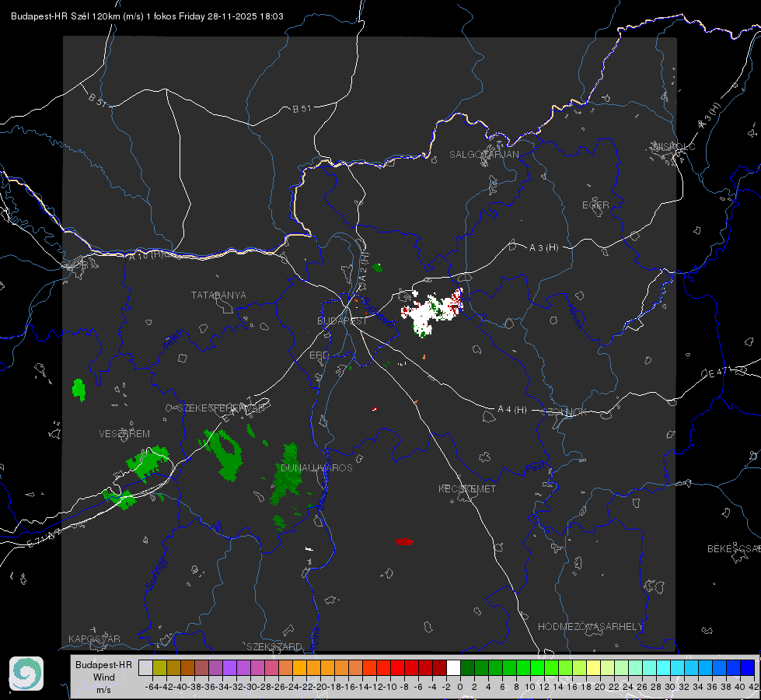
Task: Select the SALGÓTARJÁN label on the map
Action: (483, 155)
